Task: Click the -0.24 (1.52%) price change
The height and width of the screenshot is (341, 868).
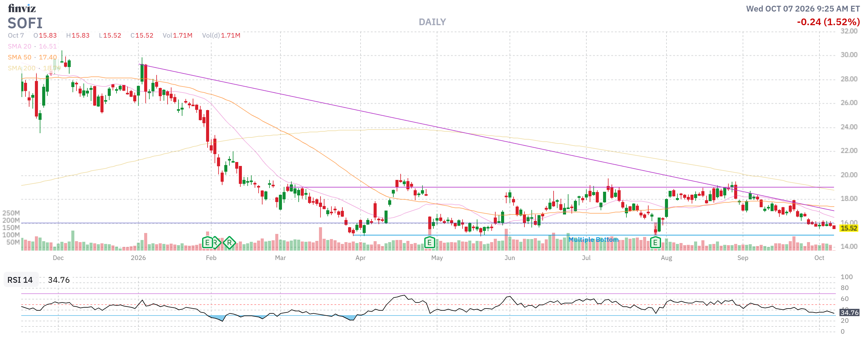Action: click(828, 22)
